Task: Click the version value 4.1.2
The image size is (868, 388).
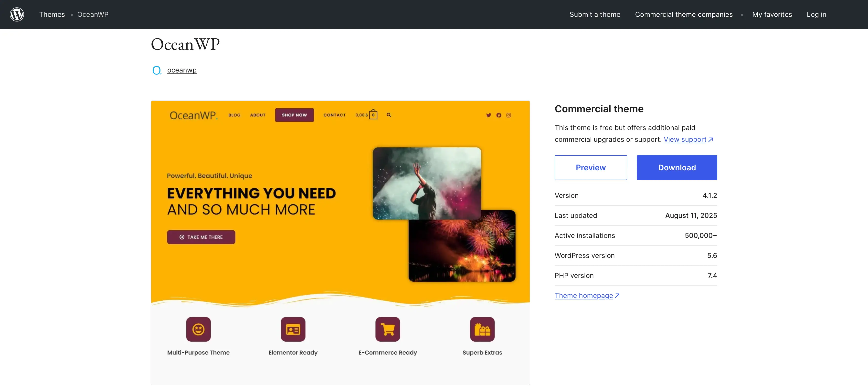Action: click(x=710, y=195)
